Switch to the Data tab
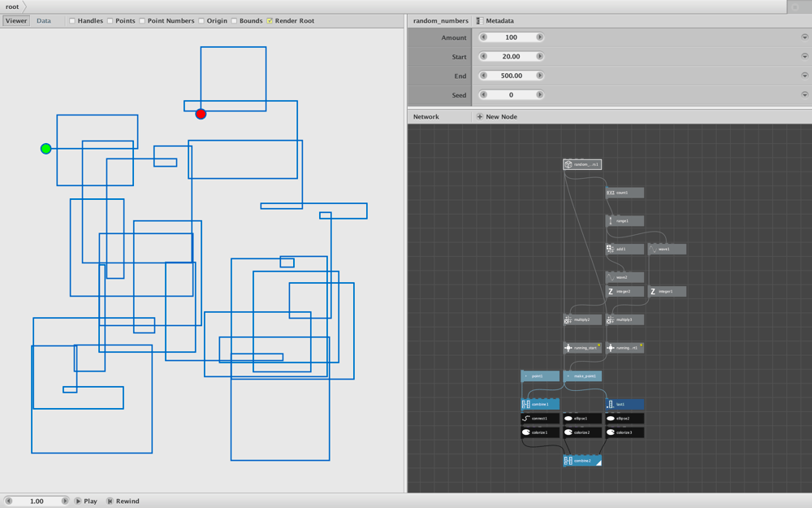This screenshot has width=812, height=508. tap(44, 21)
